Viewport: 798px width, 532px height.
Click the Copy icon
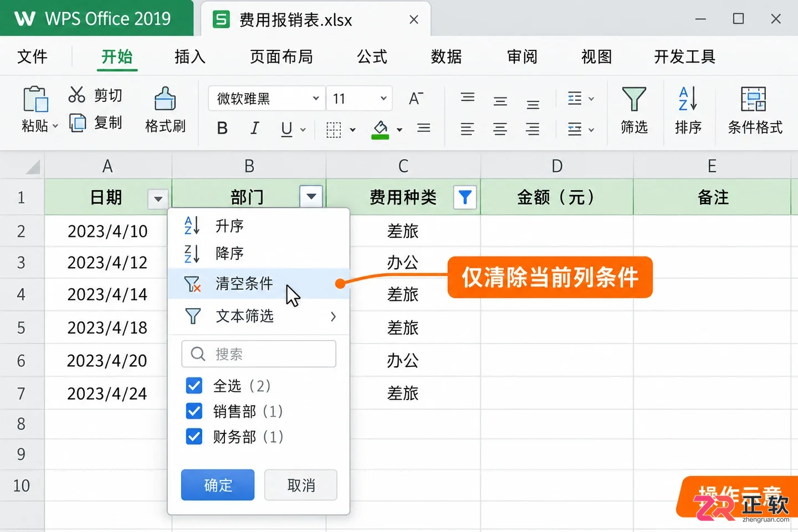(x=78, y=122)
